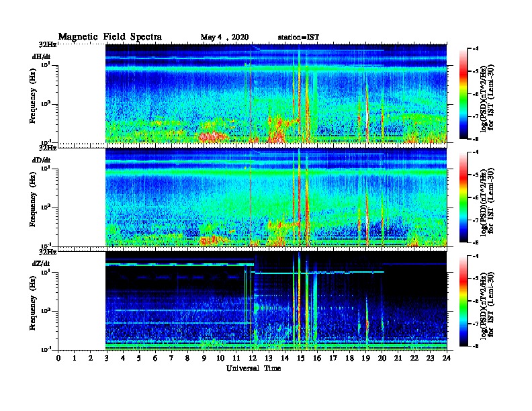Click the "dD/dt" panel label
The height and width of the screenshot is (411, 532).
(x=42, y=160)
